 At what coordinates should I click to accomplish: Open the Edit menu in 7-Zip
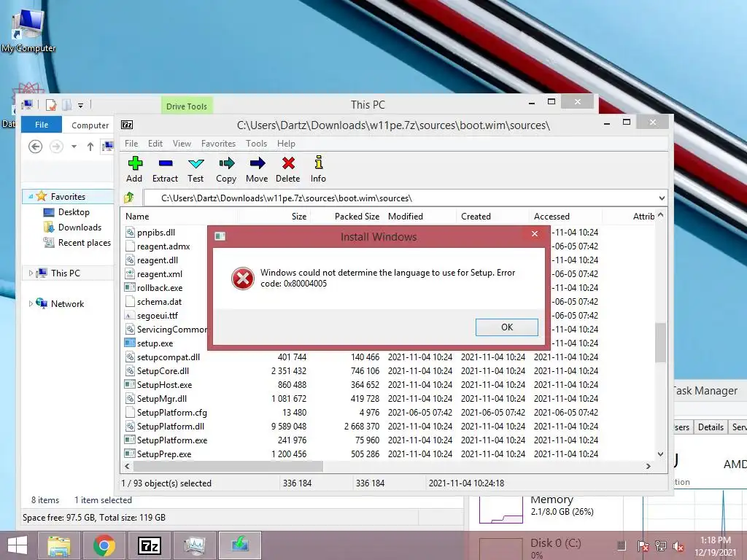(155, 144)
